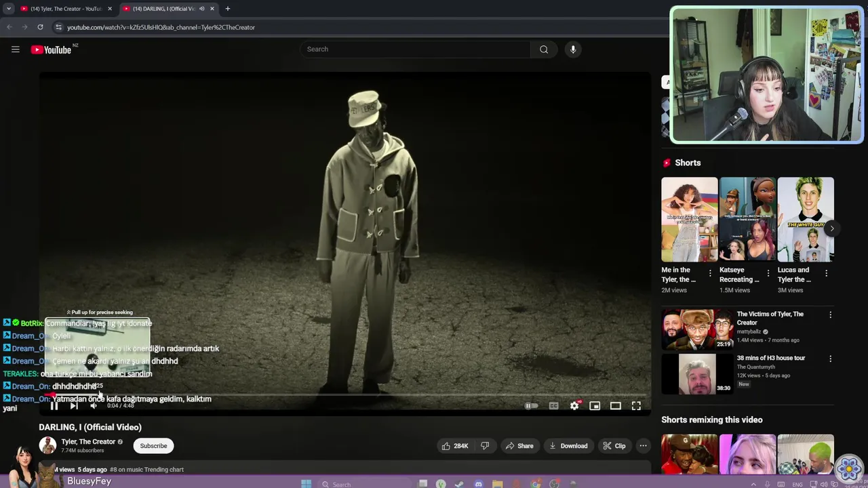Open options for 'The Victims of Tyler' video

click(830, 315)
